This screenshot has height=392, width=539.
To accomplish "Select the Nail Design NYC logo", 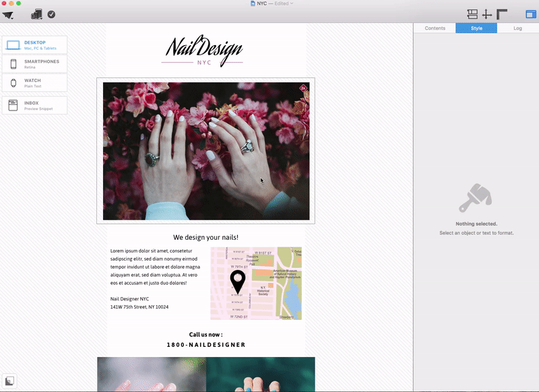I will click(203, 51).
